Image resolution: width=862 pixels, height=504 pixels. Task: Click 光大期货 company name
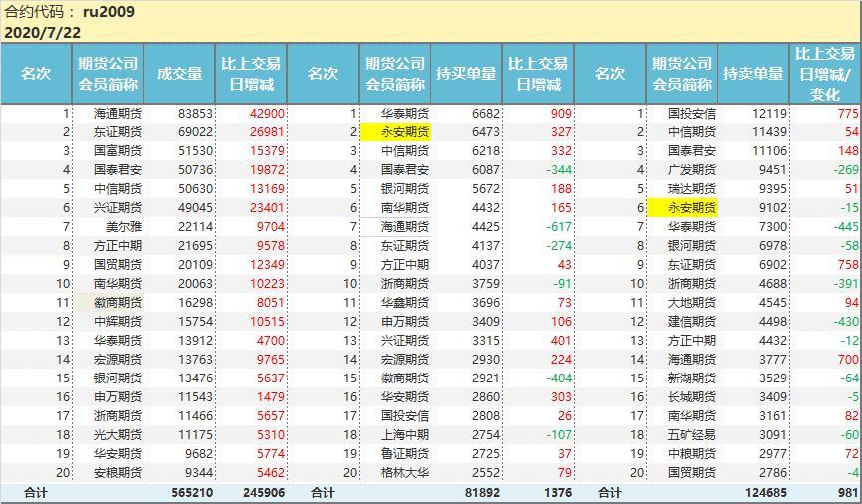[118, 434]
